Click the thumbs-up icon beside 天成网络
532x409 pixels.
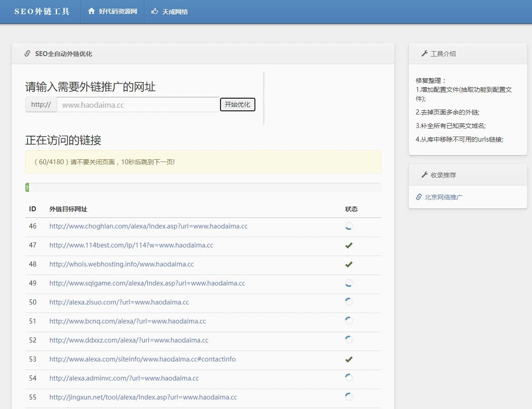click(155, 11)
